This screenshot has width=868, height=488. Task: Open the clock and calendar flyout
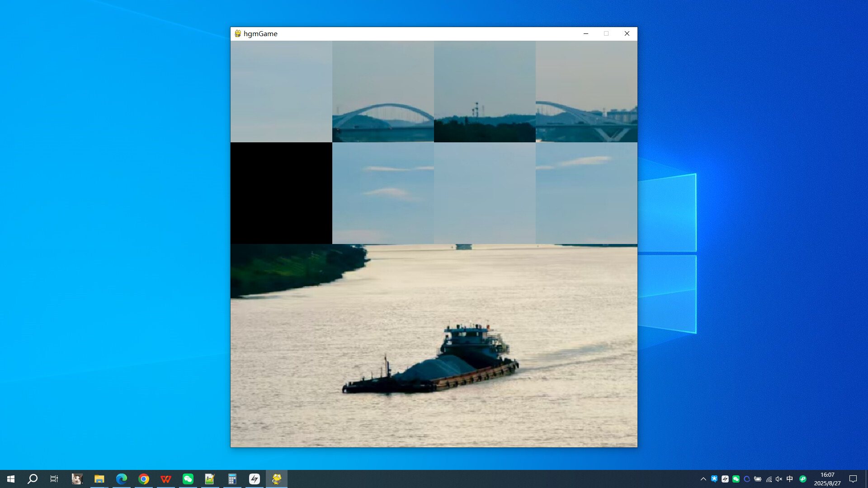pos(827,479)
